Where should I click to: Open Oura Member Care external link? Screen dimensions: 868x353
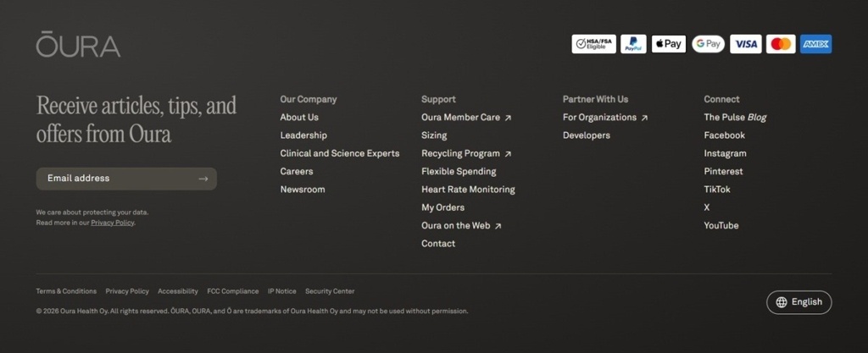coord(466,117)
